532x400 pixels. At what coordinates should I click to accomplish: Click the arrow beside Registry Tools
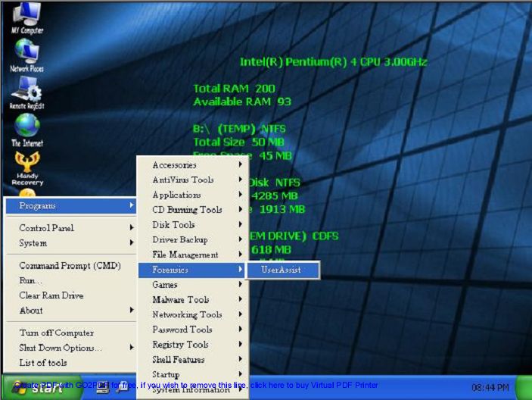click(x=240, y=344)
